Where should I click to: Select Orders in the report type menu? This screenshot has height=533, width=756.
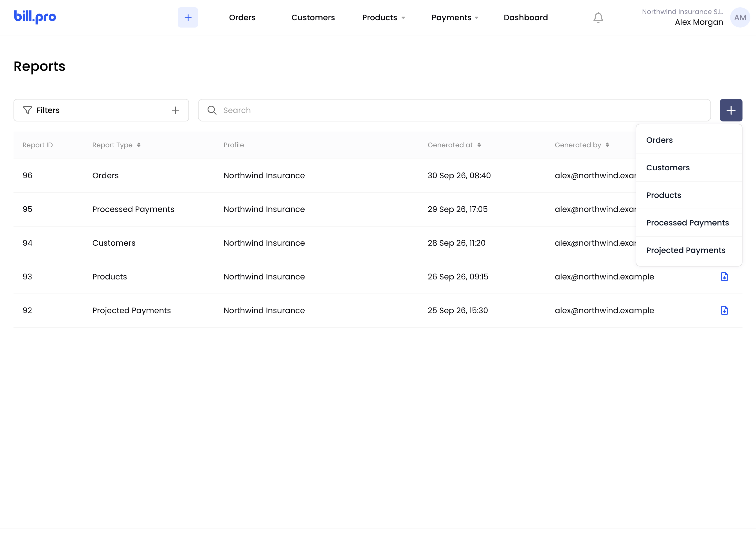pos(689,140)
